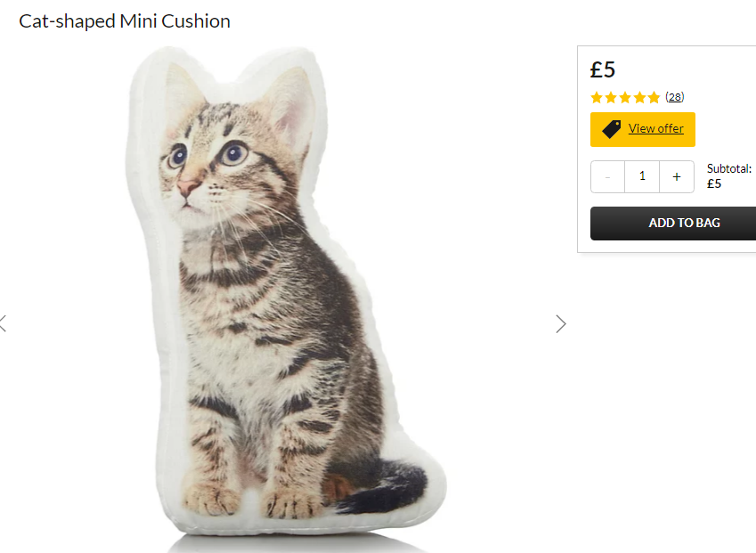756x553 pixels.
Task: Click the Subtotal £5 text
Action: pyautogui.click(x=728, y=176)
